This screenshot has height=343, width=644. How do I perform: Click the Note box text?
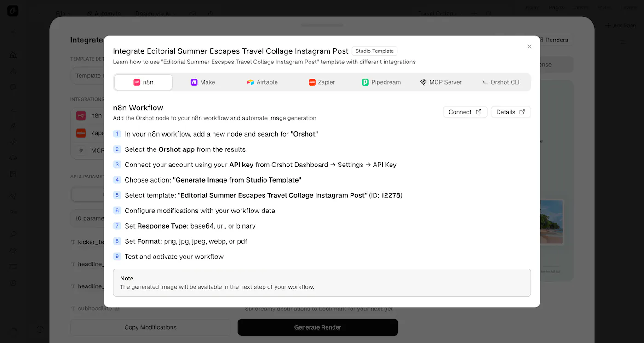(217, 287)
